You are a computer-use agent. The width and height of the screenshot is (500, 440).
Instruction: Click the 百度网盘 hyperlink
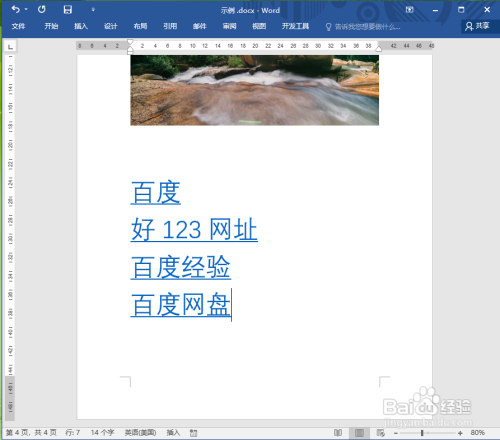pyautogui.click(x=181, y=305)
